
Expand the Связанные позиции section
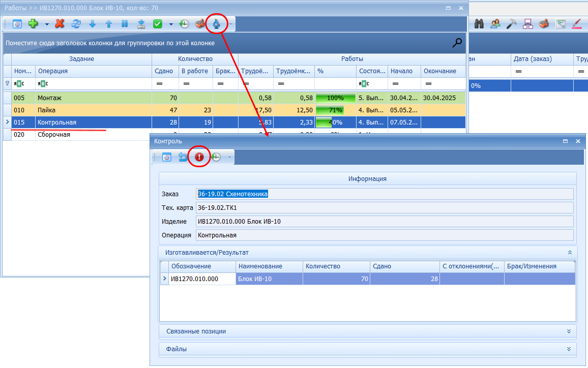[569, 331]
